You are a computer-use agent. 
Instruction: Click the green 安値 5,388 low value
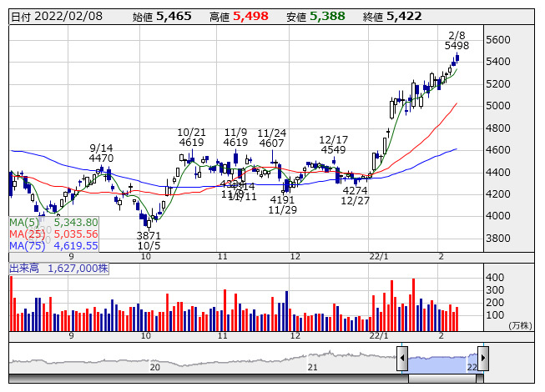[315, 17]
